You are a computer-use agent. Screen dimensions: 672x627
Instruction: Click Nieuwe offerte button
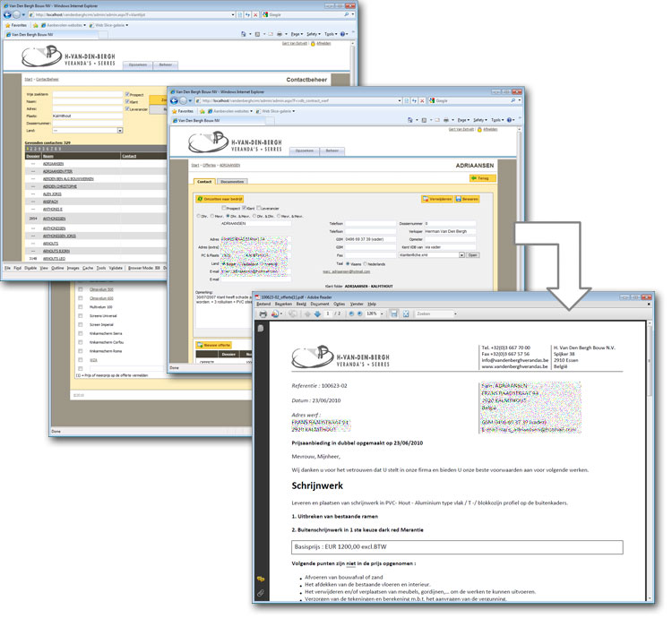point(214,346)
